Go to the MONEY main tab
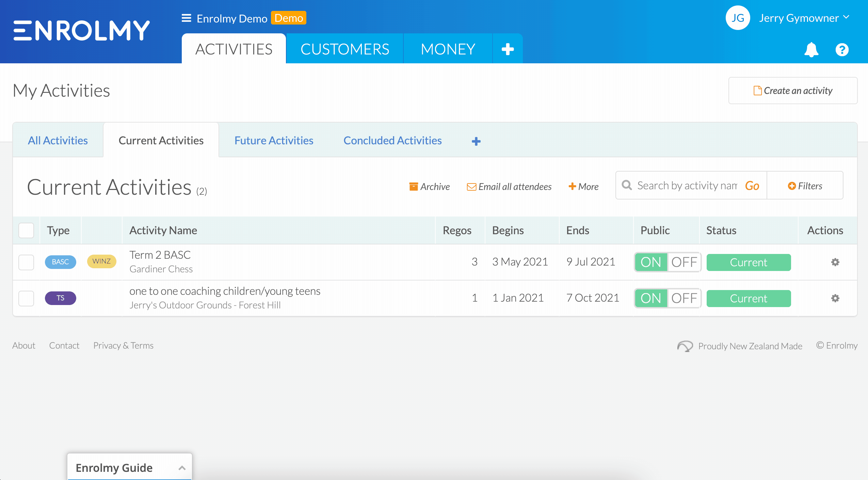Image resolution: width=868 pixels, height=480 pixels. point(448,49)
